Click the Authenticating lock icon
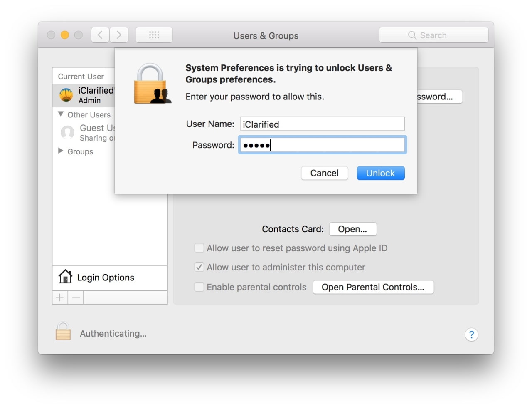Image resolution: width=532 pixels, height=409 pixels. (x=63, y=331)
